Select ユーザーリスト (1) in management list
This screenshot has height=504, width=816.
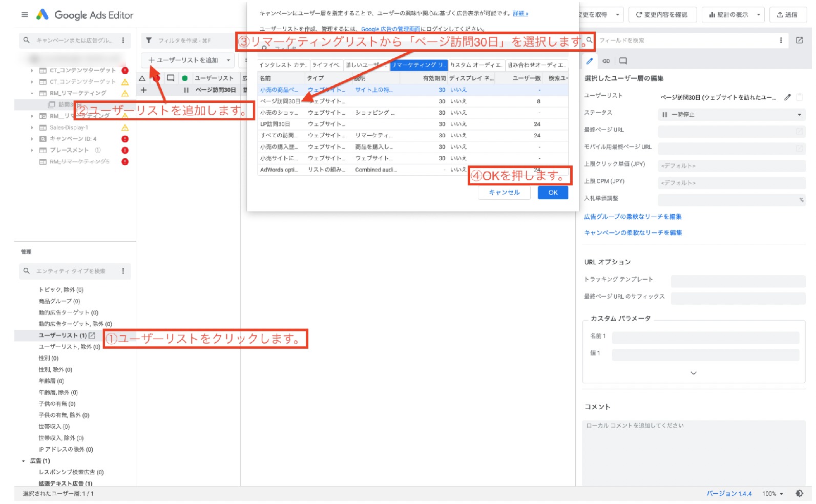pos(62,335)
